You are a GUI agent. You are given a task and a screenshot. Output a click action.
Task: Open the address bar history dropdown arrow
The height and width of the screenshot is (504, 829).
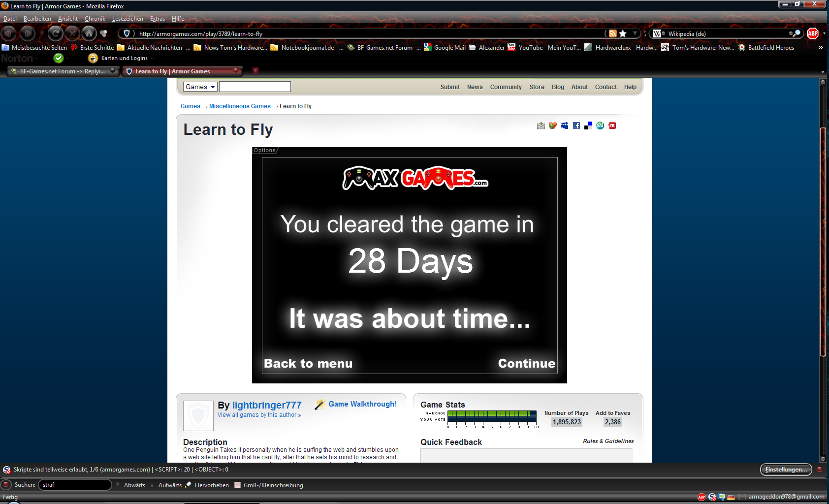635,33
